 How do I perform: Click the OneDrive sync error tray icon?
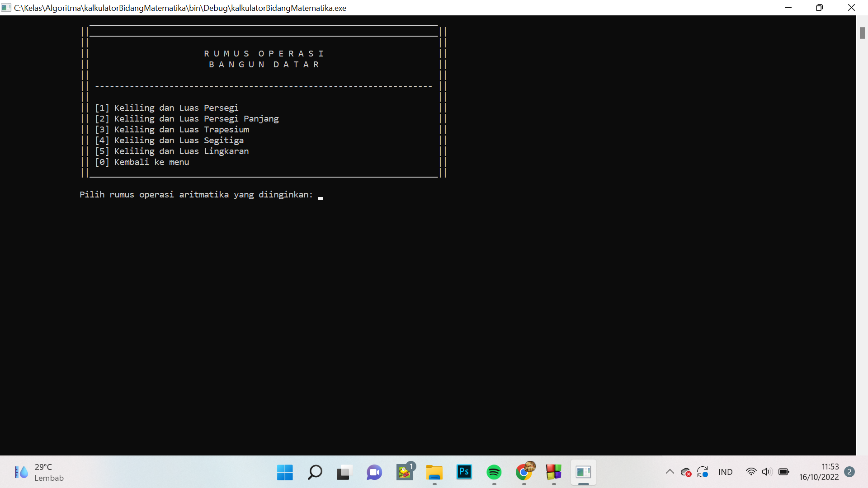686,472
